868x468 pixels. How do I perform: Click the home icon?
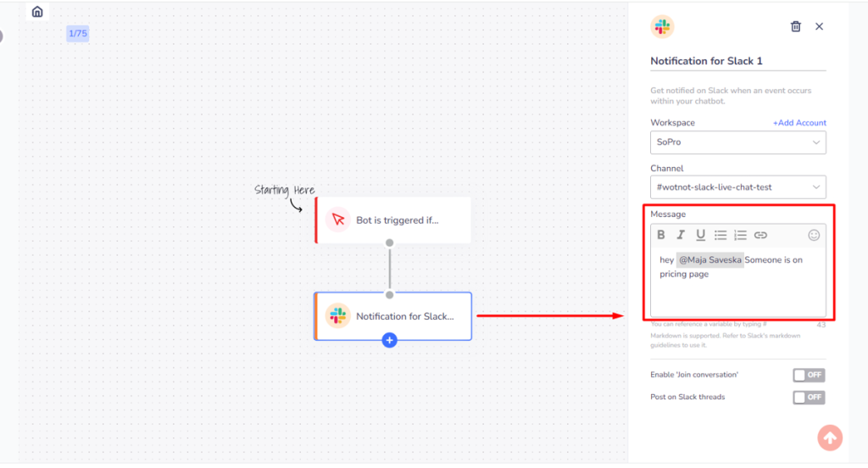(x=37, y=12)
